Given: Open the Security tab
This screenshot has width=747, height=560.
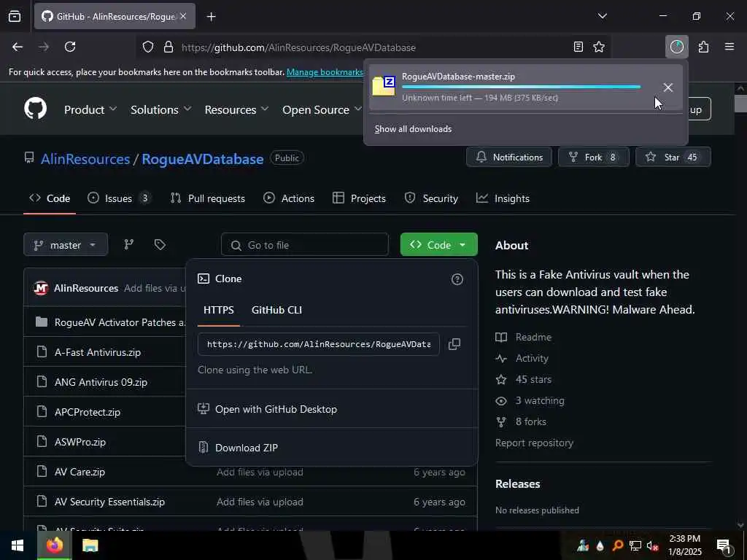Looking at the screenshot, I should point(431,198).
